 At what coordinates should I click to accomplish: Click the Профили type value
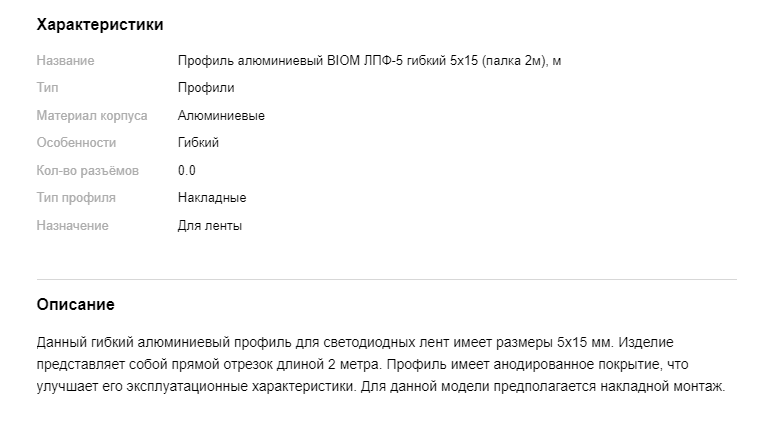click(x=206, y=88)
